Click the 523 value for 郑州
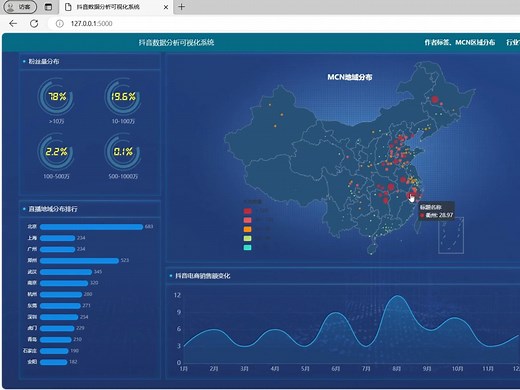Viewport: 520px width, 390px height. [125, 260]
